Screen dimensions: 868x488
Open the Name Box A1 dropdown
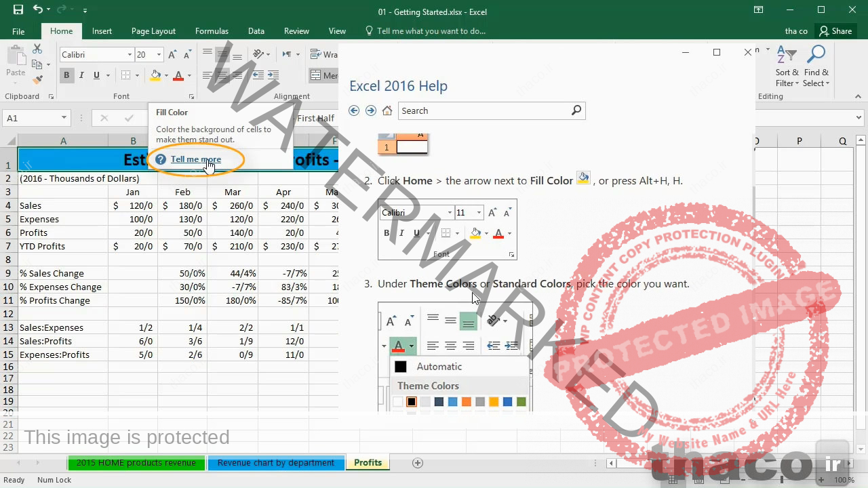64,118
